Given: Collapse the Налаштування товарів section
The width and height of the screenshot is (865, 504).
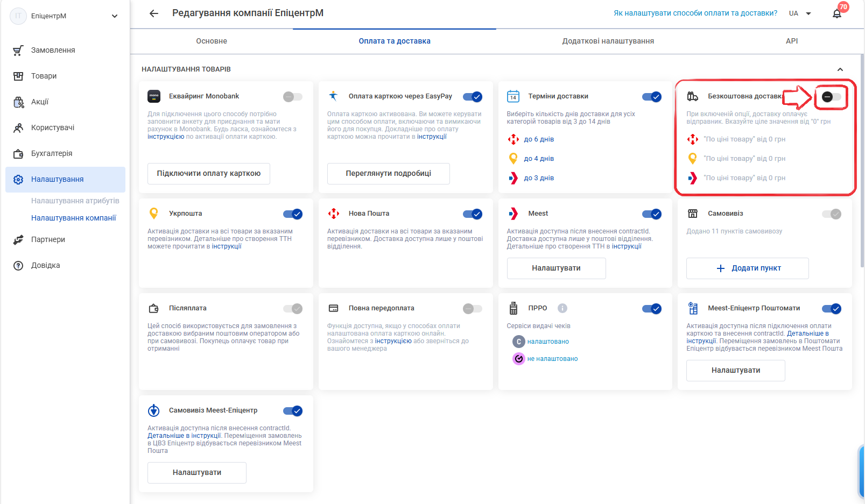Looking at the screenshot, I should tap(840, 69).
